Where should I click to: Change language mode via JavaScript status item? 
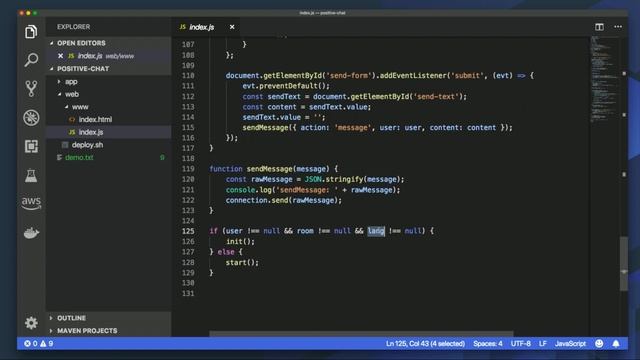pos(570,344)
